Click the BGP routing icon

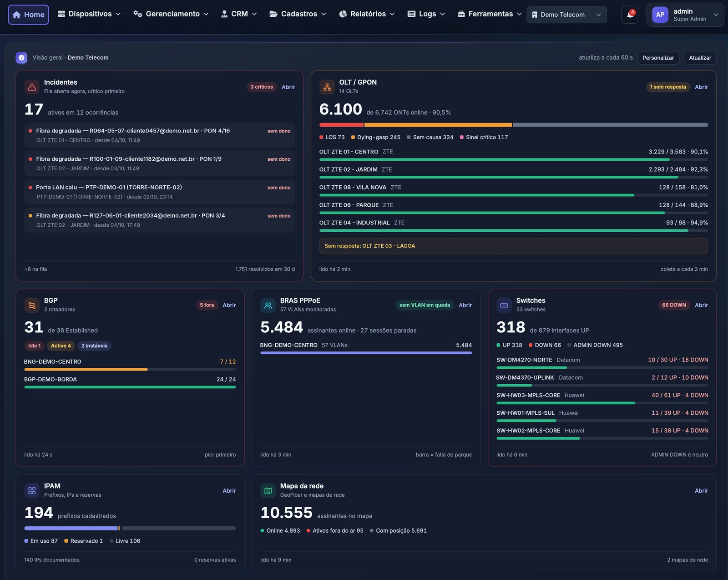pyautogui.click(x=32, y=305)
